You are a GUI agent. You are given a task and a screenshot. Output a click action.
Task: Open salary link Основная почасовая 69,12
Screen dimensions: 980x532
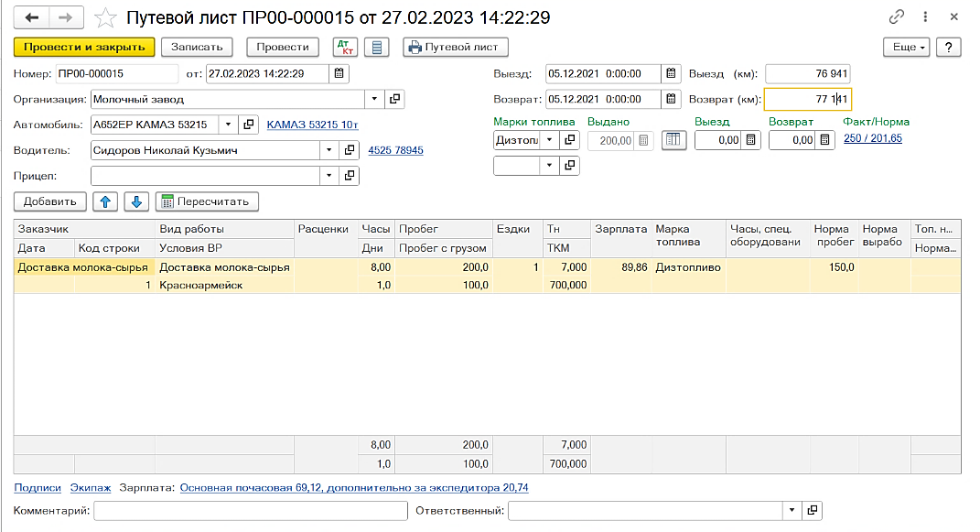354,488
